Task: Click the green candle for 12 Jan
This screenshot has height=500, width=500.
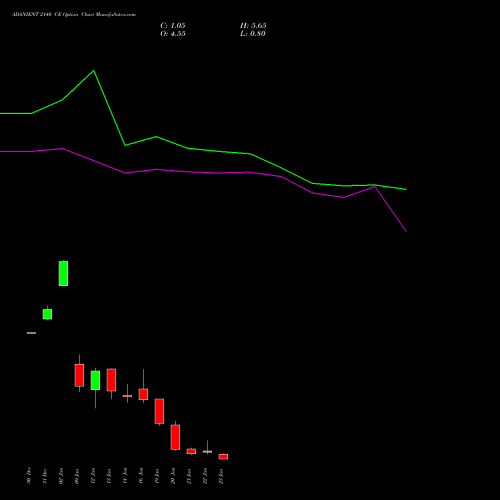Action: 95,380
